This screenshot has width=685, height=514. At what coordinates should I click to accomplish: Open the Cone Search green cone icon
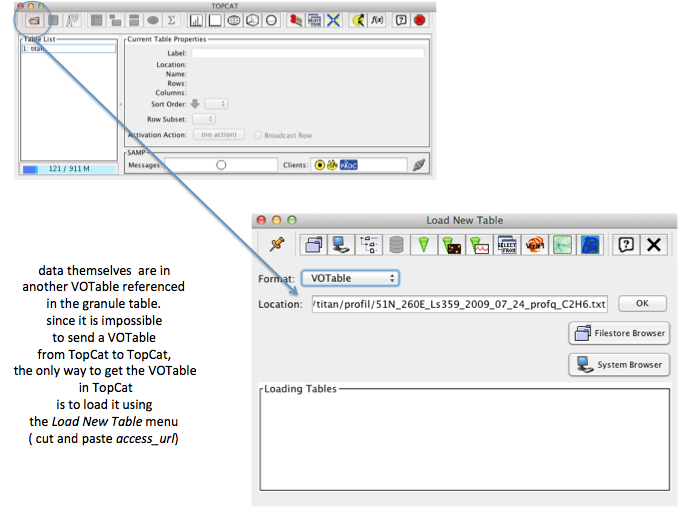coord(423,245)
